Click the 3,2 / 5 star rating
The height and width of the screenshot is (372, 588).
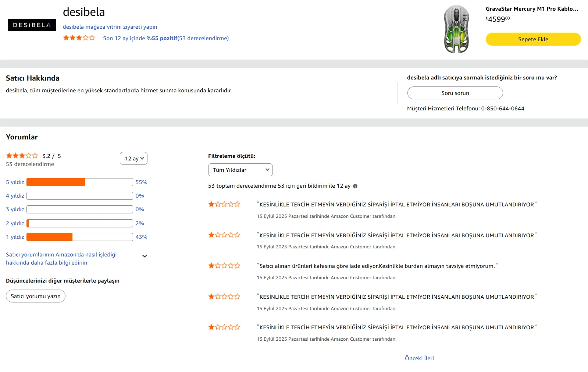(x=22, y=156)
